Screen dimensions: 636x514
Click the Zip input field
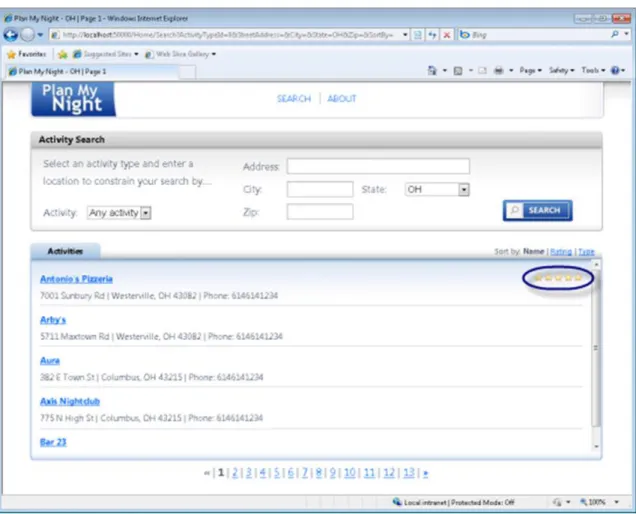320,212
